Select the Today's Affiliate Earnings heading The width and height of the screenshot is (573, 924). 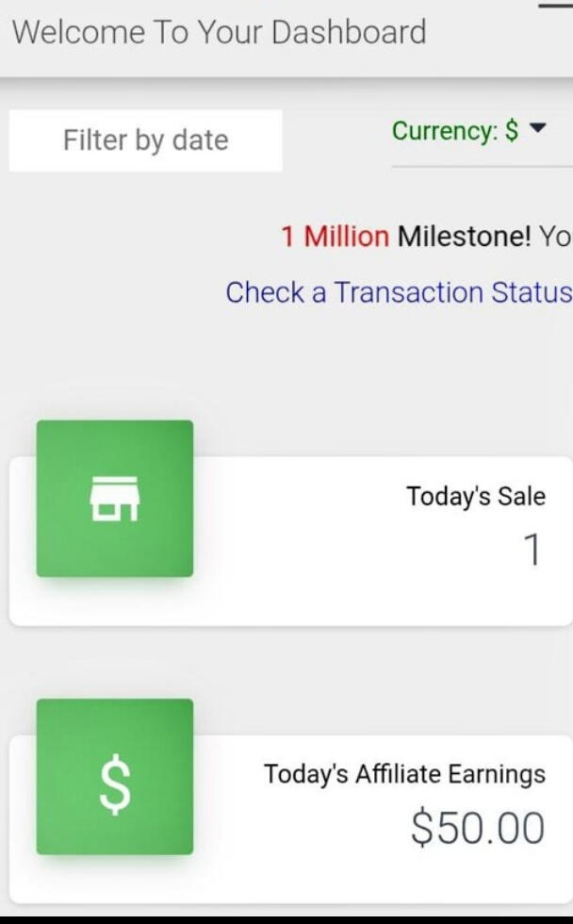pos(404,774)
